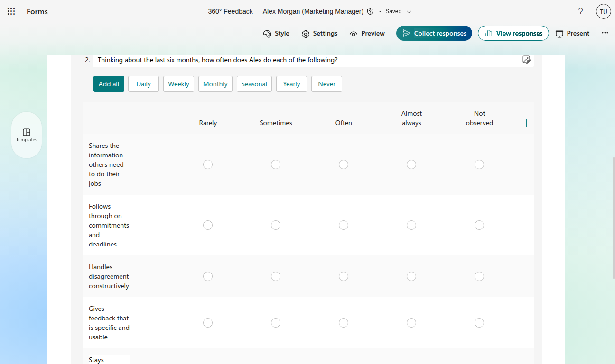The height and width of the screenshot is (364, 615).
Task: Add the Seasonal suggested option
Action: click(254, 84)
